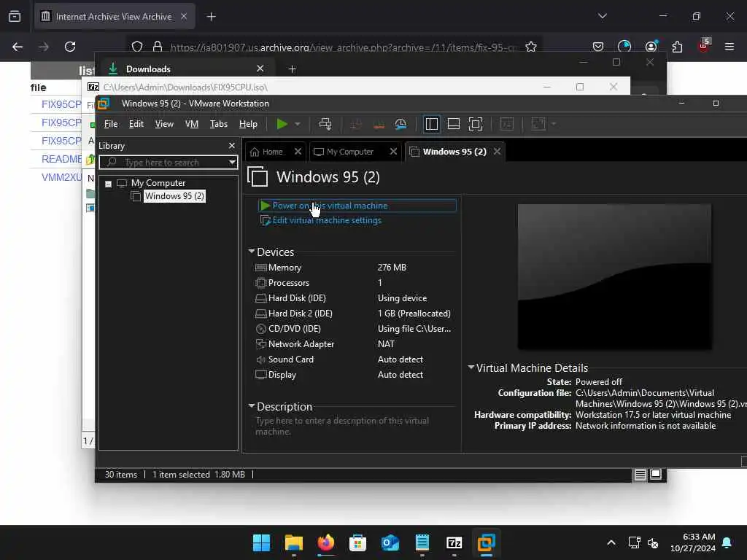Open Microsoft Store from taskbar
This screenshot has width=747, height=560.
[x=357, y=542]
